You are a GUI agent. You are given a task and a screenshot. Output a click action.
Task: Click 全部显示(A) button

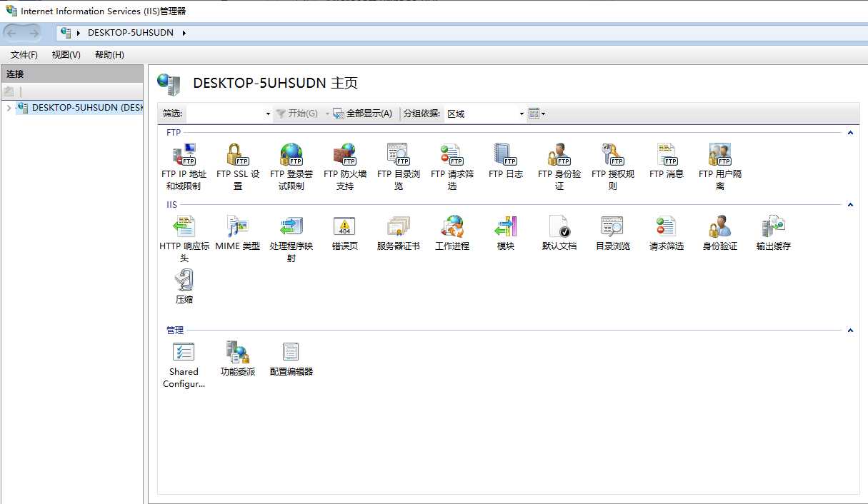click(x=363, y=114)
